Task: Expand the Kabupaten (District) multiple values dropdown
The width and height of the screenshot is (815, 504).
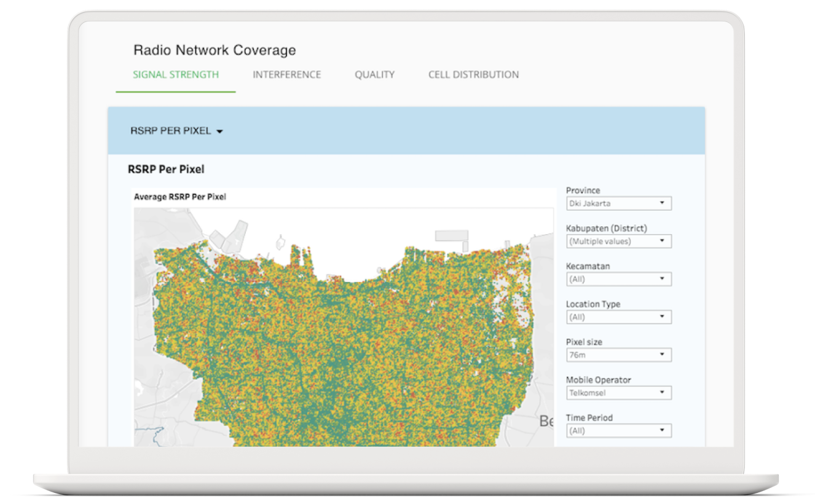Action: pyautogui.click(x=618, y=242)
